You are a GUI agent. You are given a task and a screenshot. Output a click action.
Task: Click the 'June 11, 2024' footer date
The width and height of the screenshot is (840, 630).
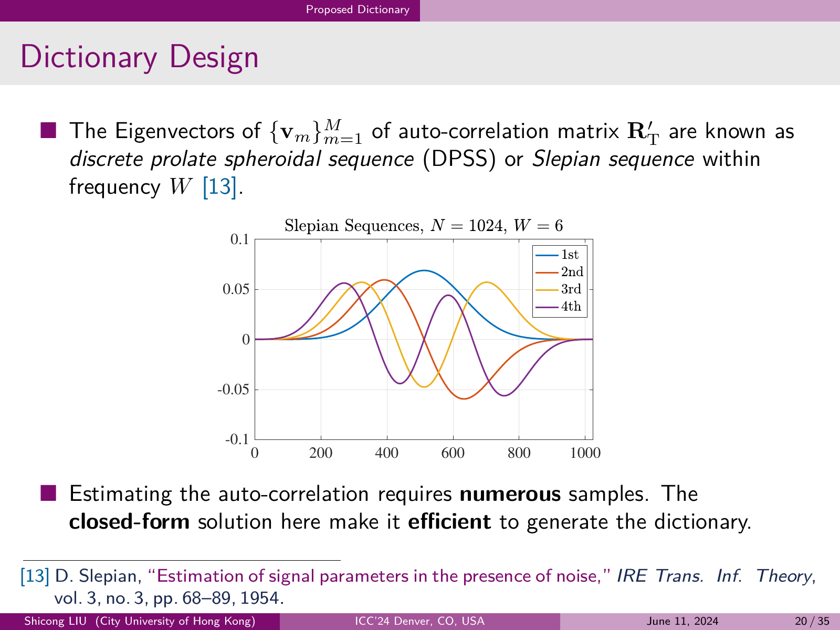[x=682, y=622]
